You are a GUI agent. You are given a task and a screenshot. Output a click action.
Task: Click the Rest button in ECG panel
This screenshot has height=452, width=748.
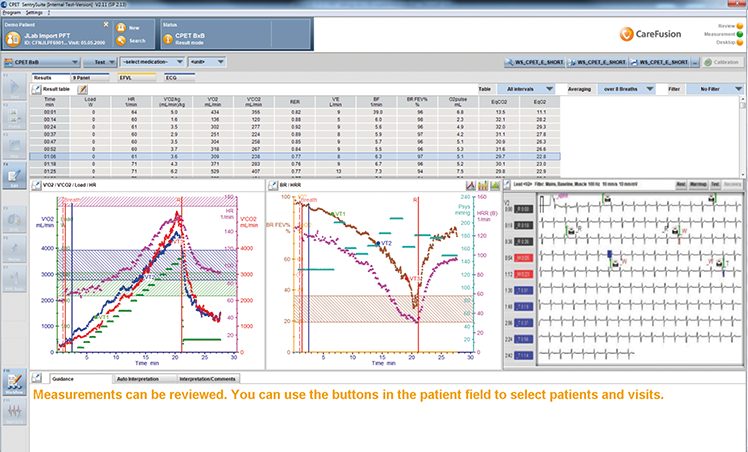[681, 185]
